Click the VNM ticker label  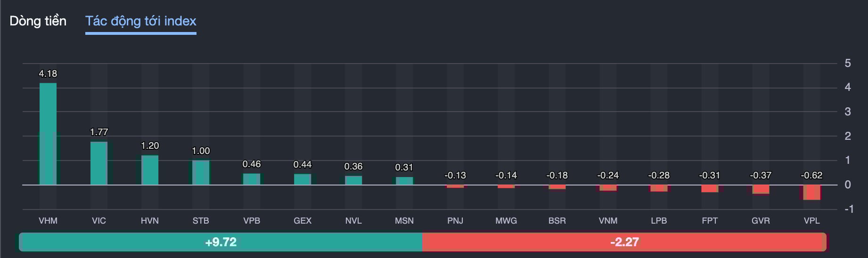608,221
